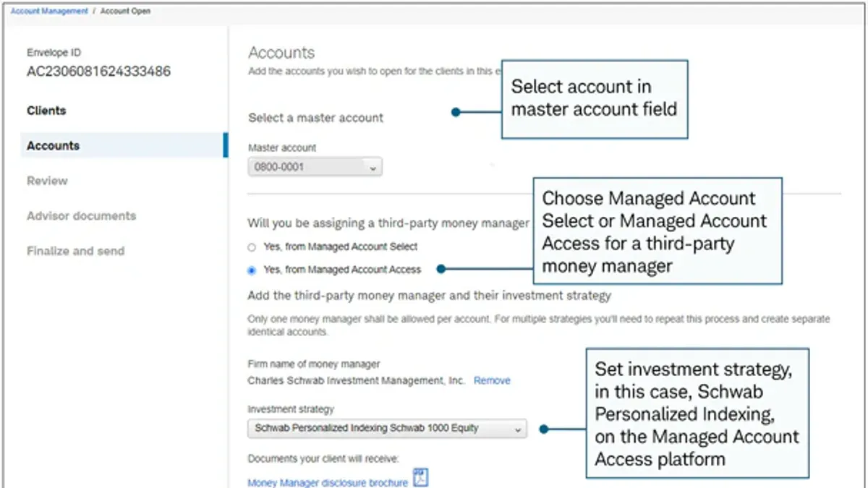This screenshot has height=488, width=868.
Task: Click the Account Open breadcrumb text
Action: coord(125,12)
